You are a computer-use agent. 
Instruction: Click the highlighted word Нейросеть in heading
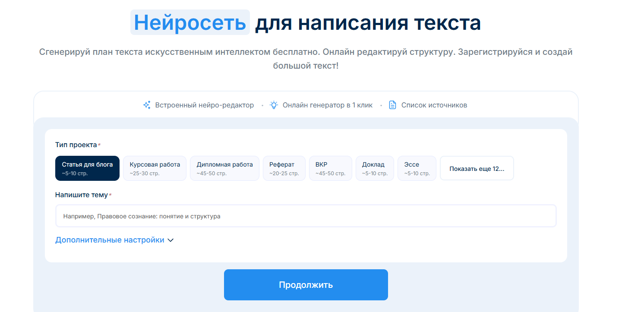coord(190,22)
